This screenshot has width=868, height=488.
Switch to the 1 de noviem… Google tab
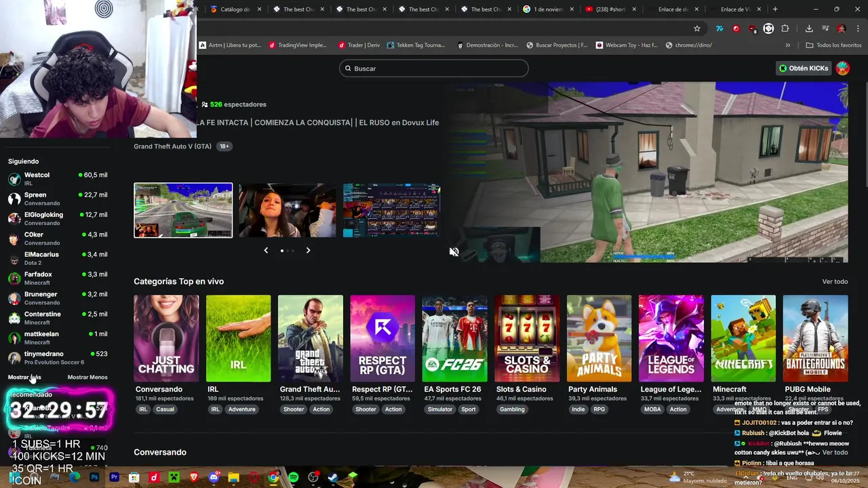click(x=549, y=9)
